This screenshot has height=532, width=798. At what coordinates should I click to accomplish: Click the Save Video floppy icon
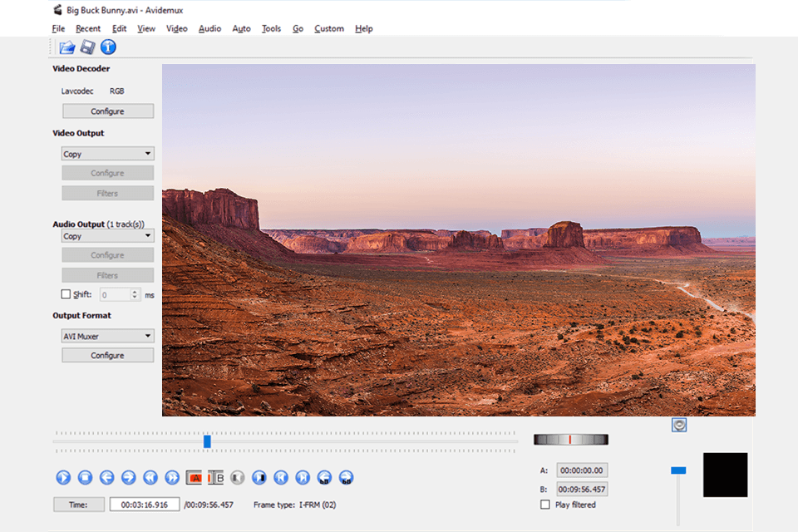click(x=87, y=47)
